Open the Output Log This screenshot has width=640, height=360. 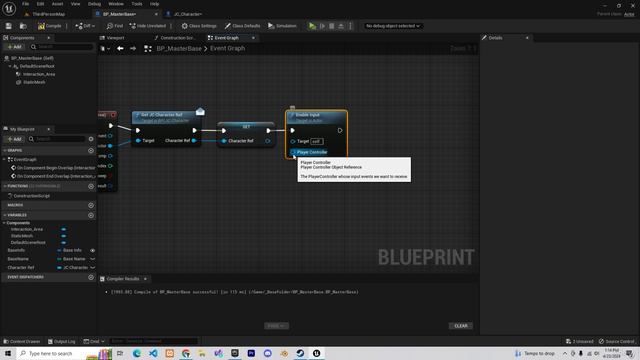coord(62,341)
